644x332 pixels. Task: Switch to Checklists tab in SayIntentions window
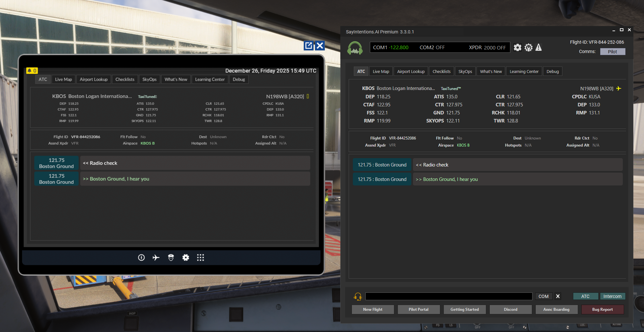click(x=442, y=71)
